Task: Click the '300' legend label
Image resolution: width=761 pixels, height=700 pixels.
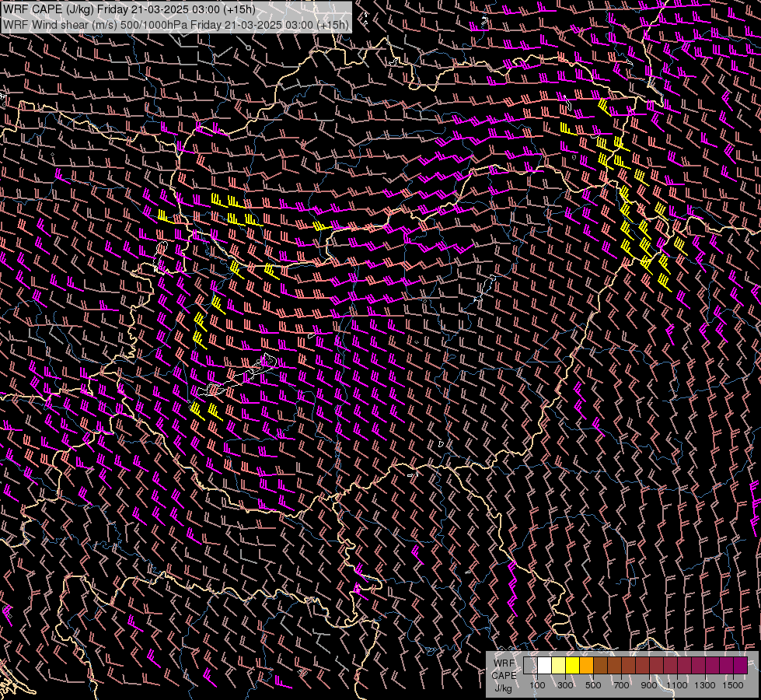Action: (x=565, y=685)
